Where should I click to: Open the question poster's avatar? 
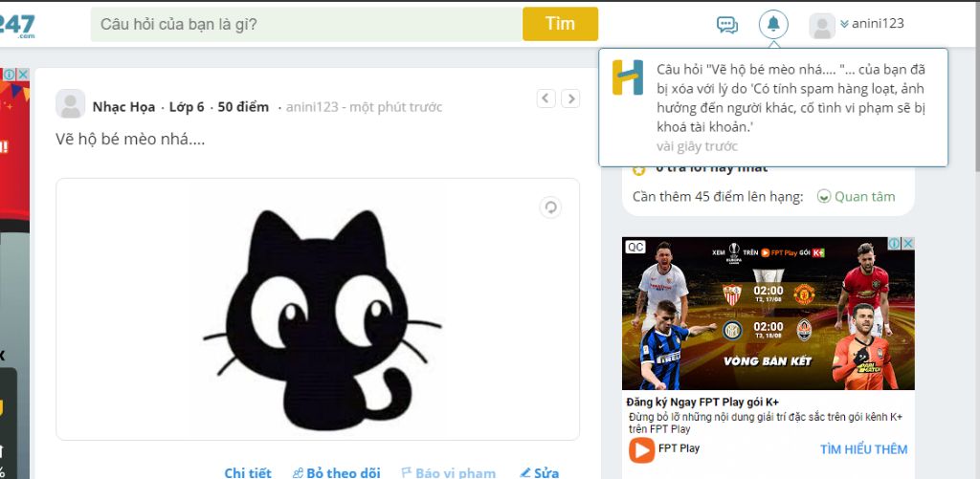pyautogui.click(x=71, y=103)
